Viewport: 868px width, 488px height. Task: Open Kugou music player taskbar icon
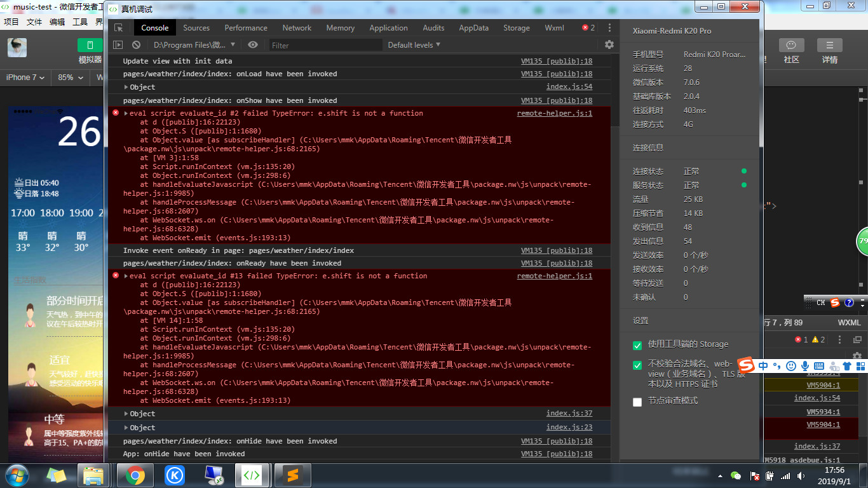174,475
